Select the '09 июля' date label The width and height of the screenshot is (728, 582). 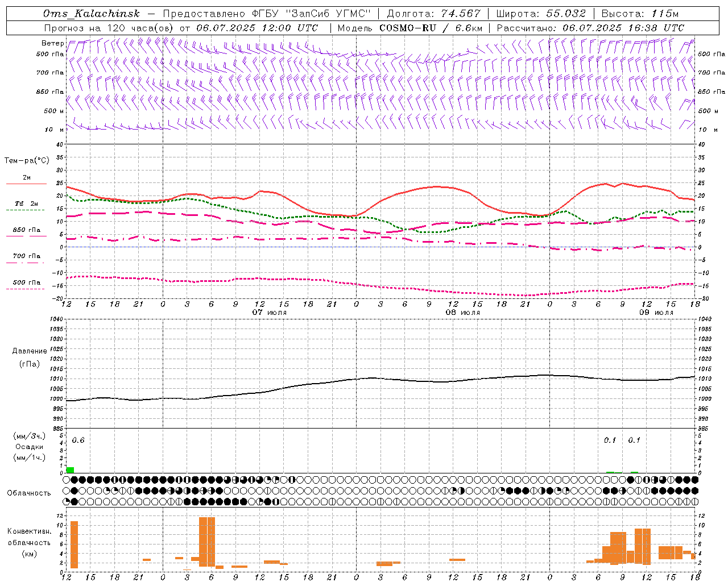[x=656, y=313]
